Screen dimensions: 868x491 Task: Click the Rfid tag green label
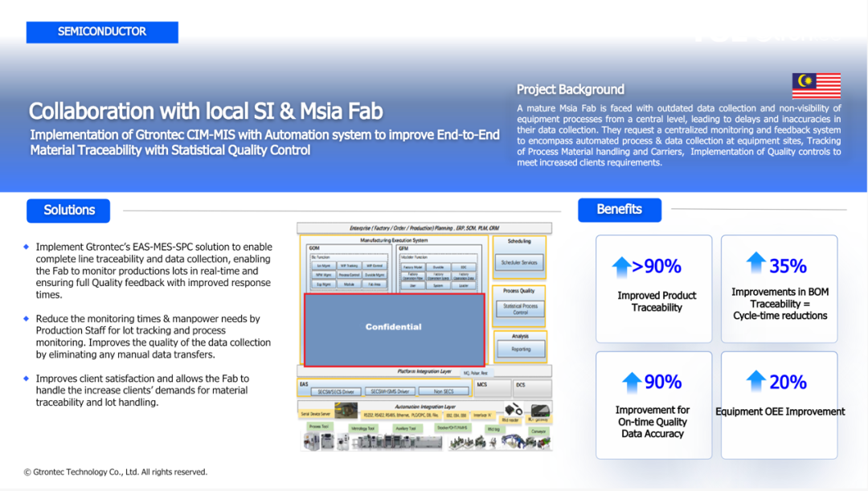click(x=493, y=430)
